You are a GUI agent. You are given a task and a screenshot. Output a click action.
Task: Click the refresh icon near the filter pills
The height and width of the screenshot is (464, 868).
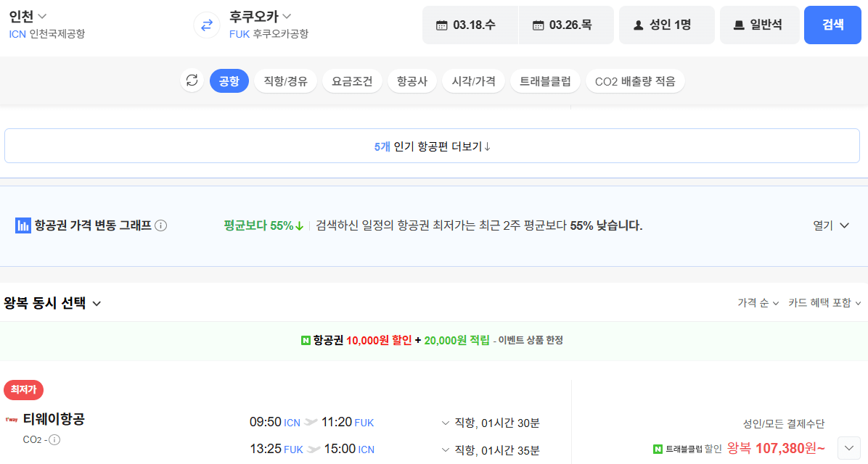[191, 80]
